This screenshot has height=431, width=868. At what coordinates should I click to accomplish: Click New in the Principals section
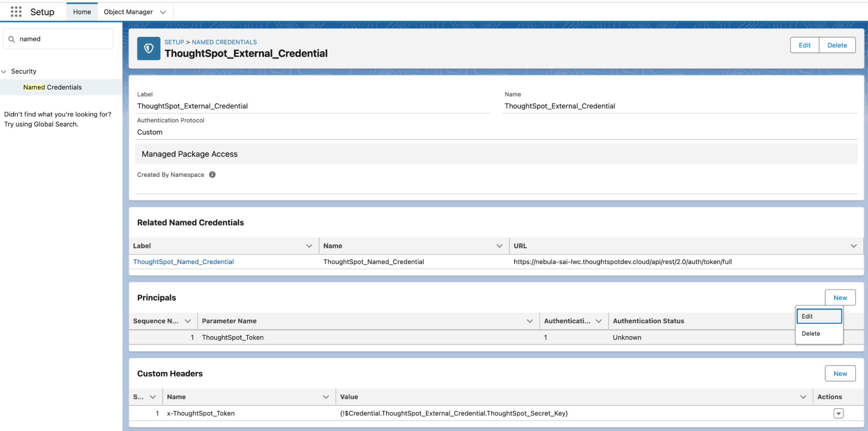840,297
